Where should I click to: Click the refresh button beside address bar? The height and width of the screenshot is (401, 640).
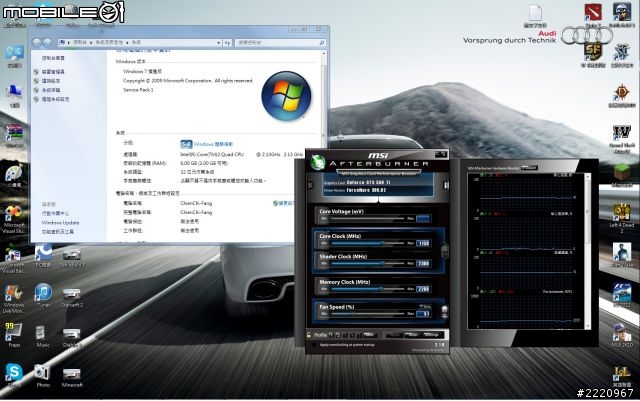point(227,42)
